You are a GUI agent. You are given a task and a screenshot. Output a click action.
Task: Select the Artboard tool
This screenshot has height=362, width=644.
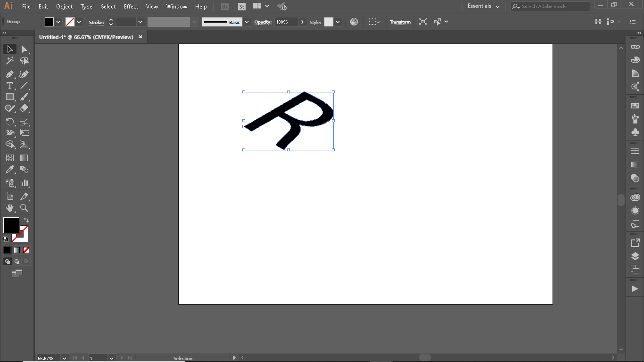pyautogui.click(x=9, y=196)
